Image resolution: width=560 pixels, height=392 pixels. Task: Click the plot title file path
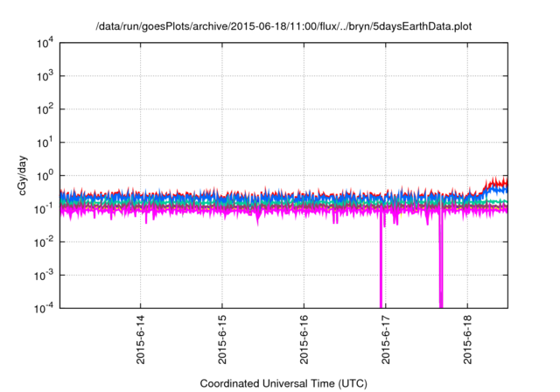(283, 27)
